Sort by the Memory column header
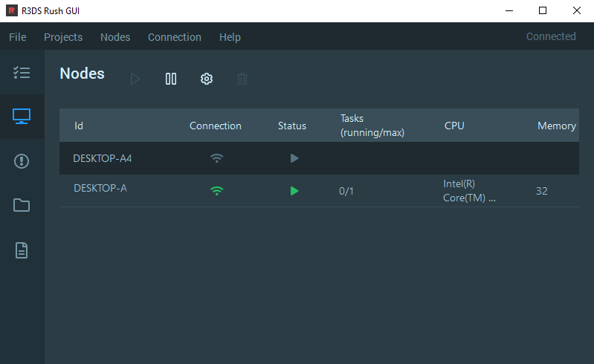The height and width of the screenshot is (364, 594). tap(557, 126)
